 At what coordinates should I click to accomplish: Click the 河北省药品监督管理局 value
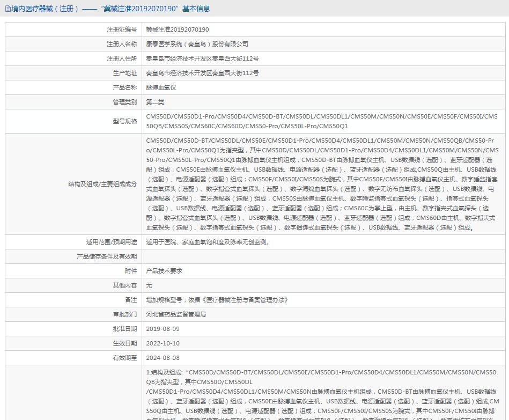click(176, 314)
